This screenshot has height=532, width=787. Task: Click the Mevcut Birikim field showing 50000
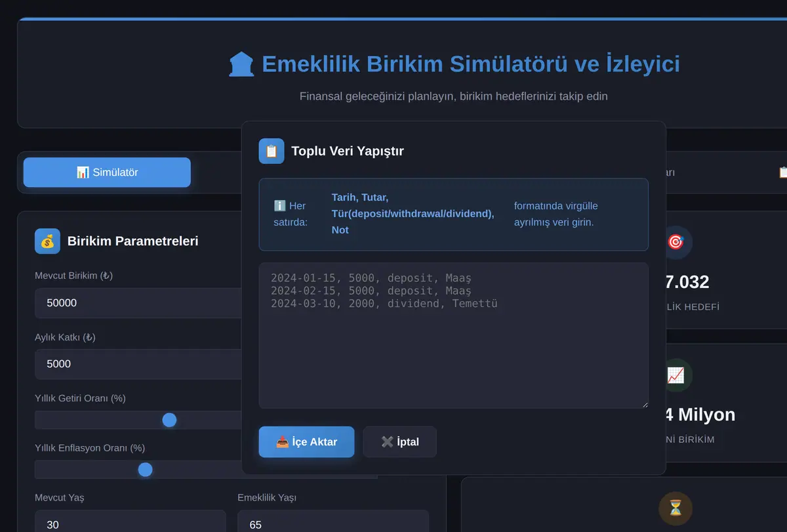coord(138,303)
